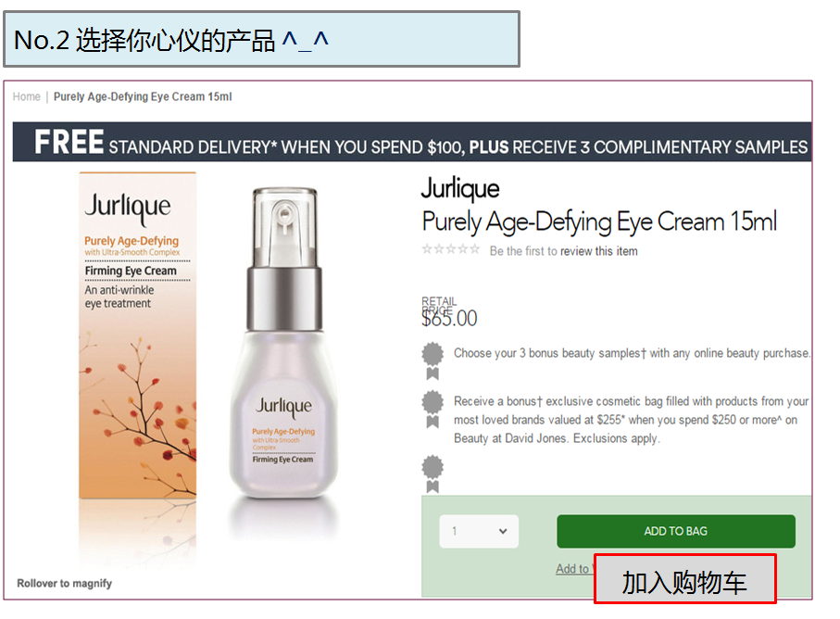The image size is (840, 619).
Task: Open the quantity dropdown showing 1
Action: point(479,531)
